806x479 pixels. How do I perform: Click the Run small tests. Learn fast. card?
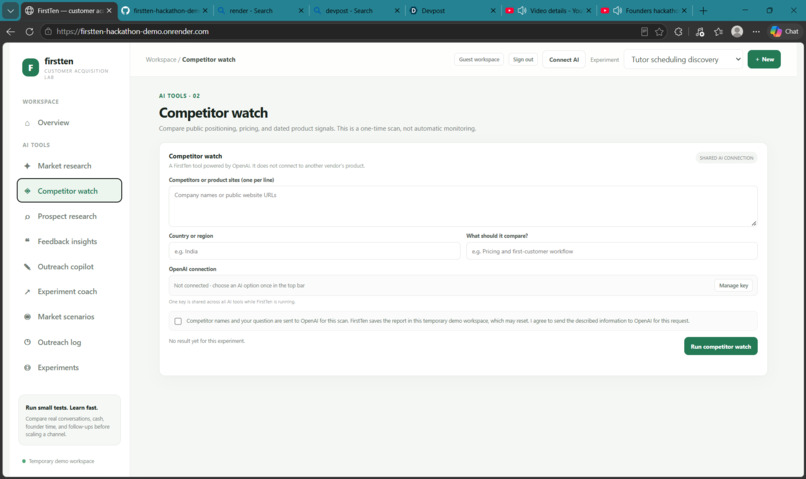tap(69, 420)
